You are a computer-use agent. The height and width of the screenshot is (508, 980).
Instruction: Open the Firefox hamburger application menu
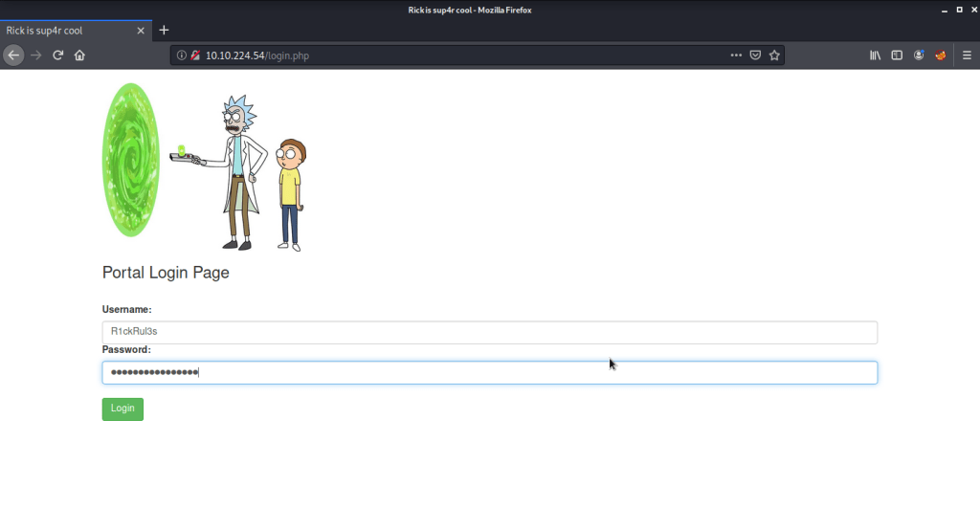tap(966, 55)
